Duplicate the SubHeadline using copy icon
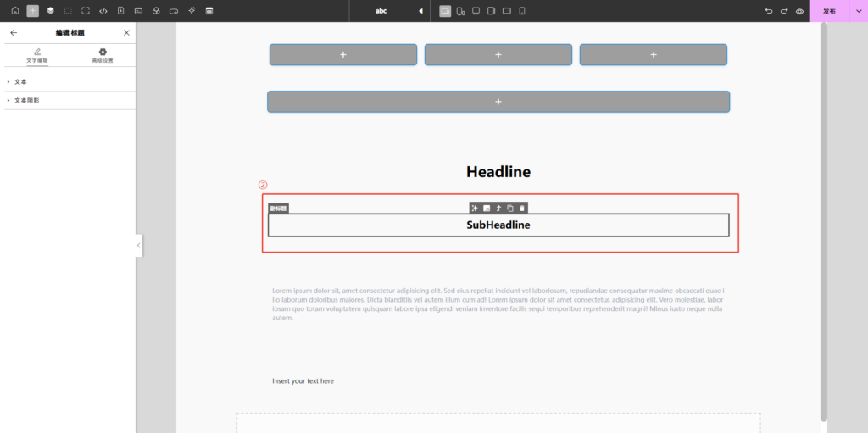Screen dimensions: 868x433 pyautogui.click(x=510, y=208)
